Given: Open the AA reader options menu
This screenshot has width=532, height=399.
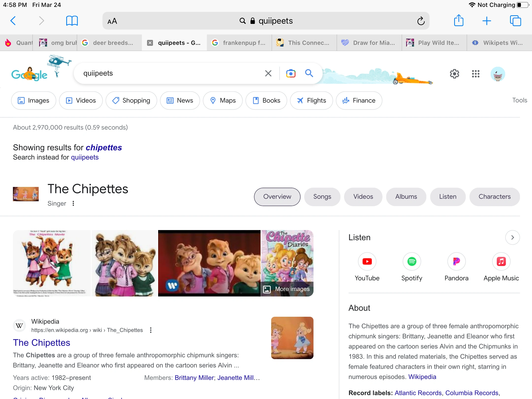Looking at the screenshot, I should (x=112, y=21).
